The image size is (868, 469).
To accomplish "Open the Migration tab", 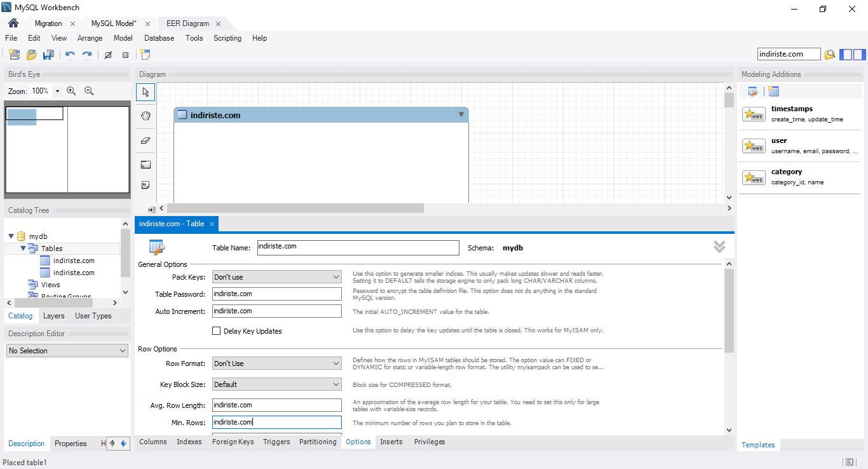I will (x=48, y=24).
